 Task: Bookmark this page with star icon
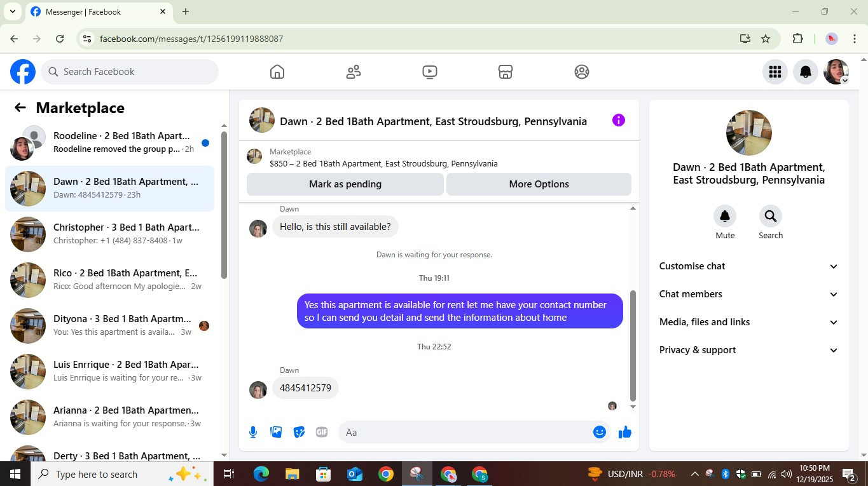point(766,39)
